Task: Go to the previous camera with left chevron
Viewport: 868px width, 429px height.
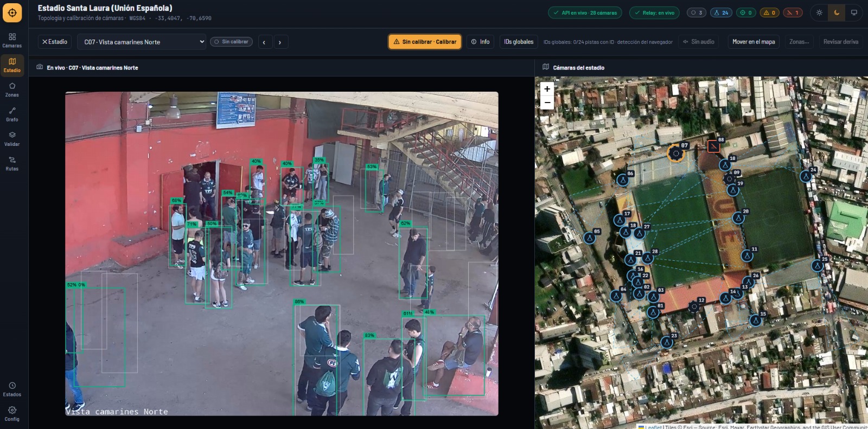Action: [x=264, y=42]
